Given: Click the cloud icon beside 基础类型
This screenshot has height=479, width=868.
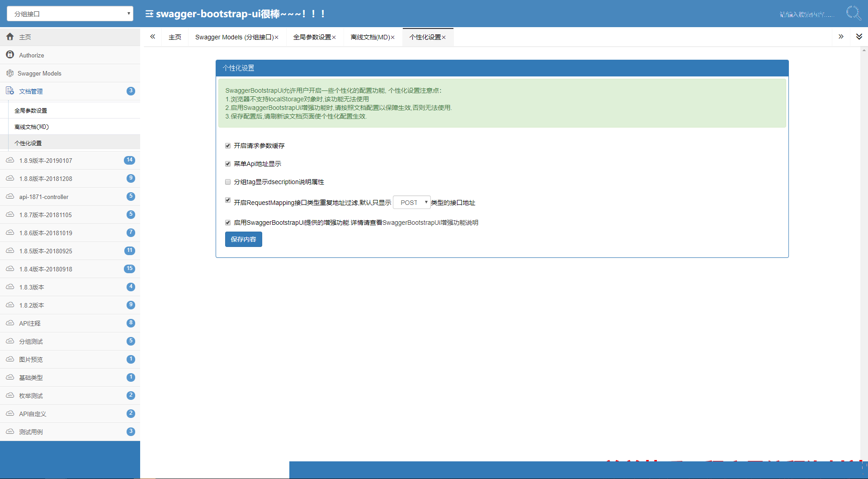Looking at the screenshot, I should pyautogui.click(x=10, y=377).
